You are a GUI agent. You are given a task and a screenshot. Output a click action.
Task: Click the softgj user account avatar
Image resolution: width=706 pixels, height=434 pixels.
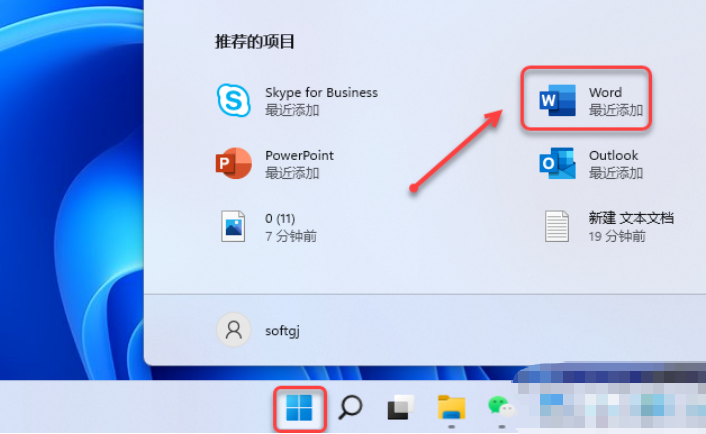(234, 330)
